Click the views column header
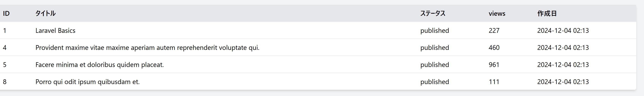This screenshot has height=96, width=644. tap(497, 13)
